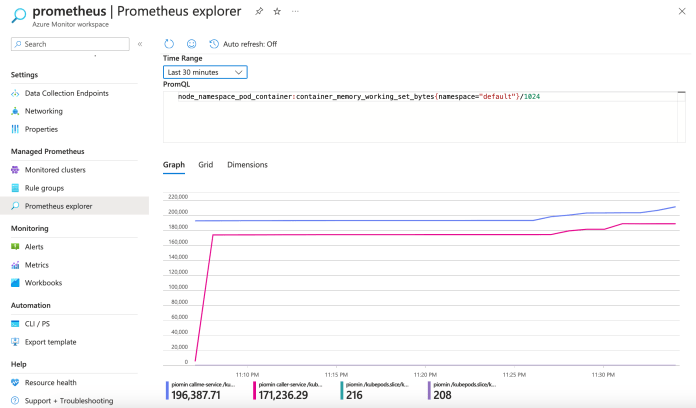
Task: Mark the workspace as favorite with the star
Action: coord(277,12)
